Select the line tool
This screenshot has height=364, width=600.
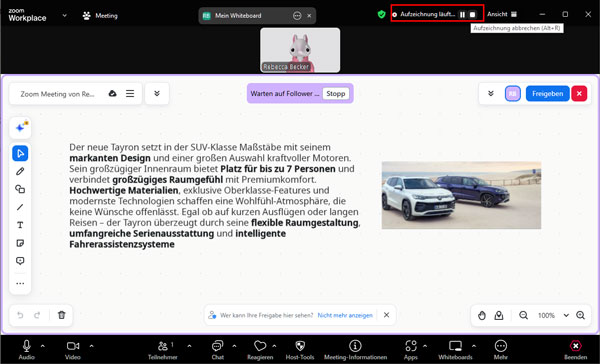20,207
